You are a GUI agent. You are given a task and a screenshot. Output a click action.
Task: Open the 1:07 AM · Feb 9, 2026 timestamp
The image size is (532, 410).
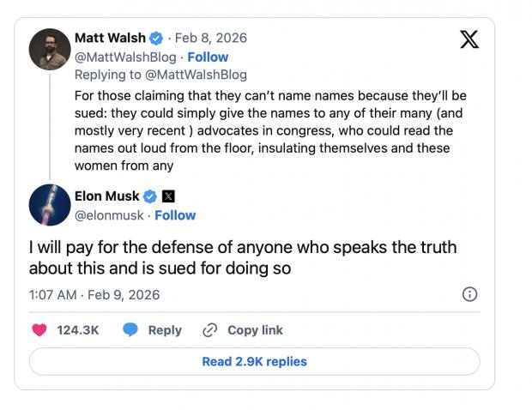pyautogui.click(x=94, y=295)
